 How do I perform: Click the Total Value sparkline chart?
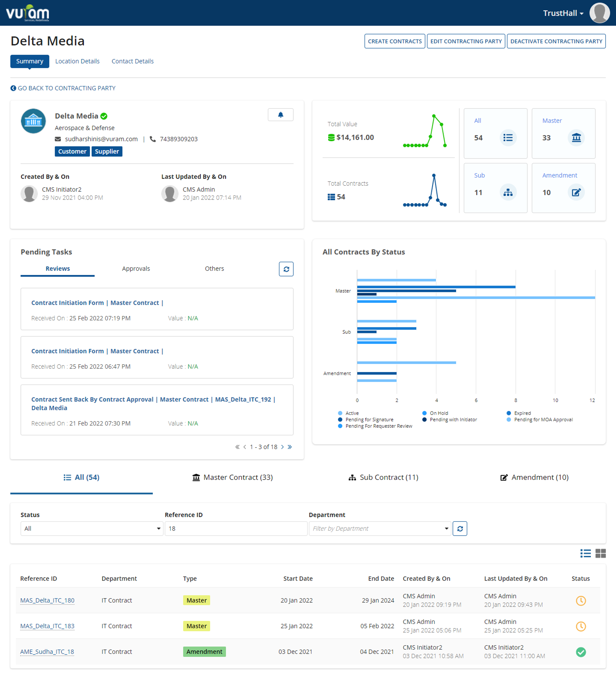pyautogui.click(x=425, y=131)
